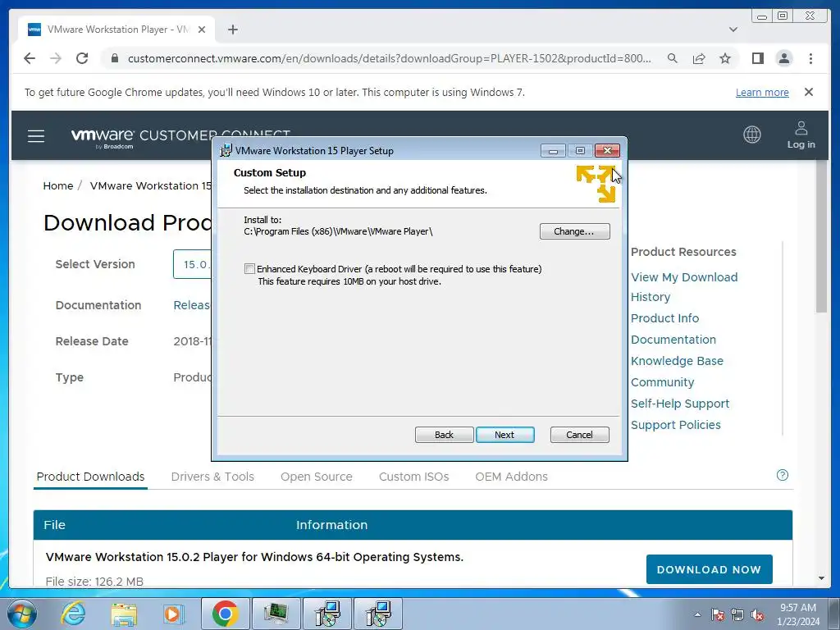Click Change... to pick install folder

pyautogui.click(x=574, y=231)
